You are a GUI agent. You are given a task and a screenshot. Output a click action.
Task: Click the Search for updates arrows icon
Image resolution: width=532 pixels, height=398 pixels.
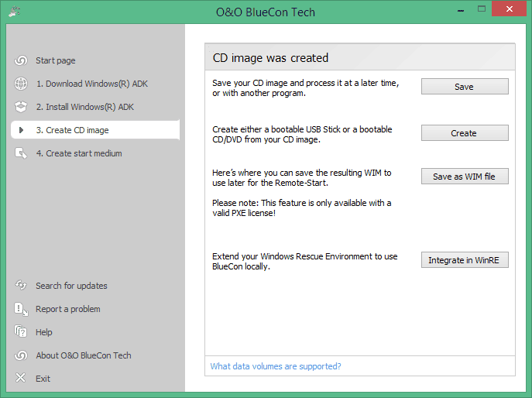(21, 286)
